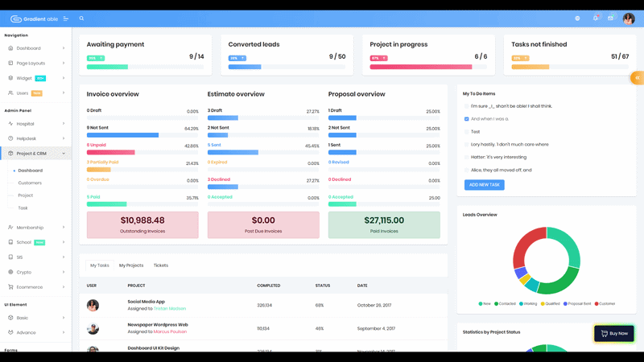
Task: Open Customers under Project & CRM
Action: (30, 183)
